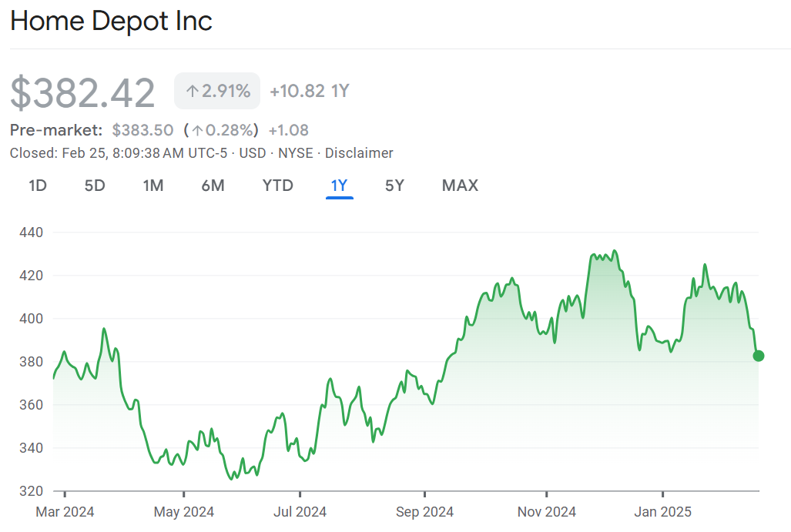Select the 5D chart range
The width and height of the screenshot is (791, 532).
click(x=95, y=186)
